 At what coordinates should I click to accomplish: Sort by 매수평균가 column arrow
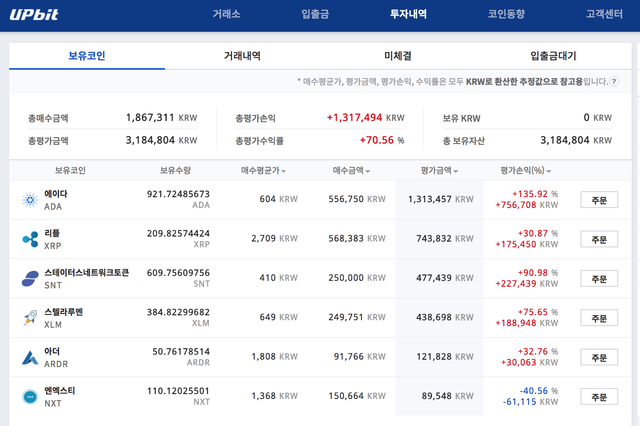pyautogui.click(x=284, y=171)
